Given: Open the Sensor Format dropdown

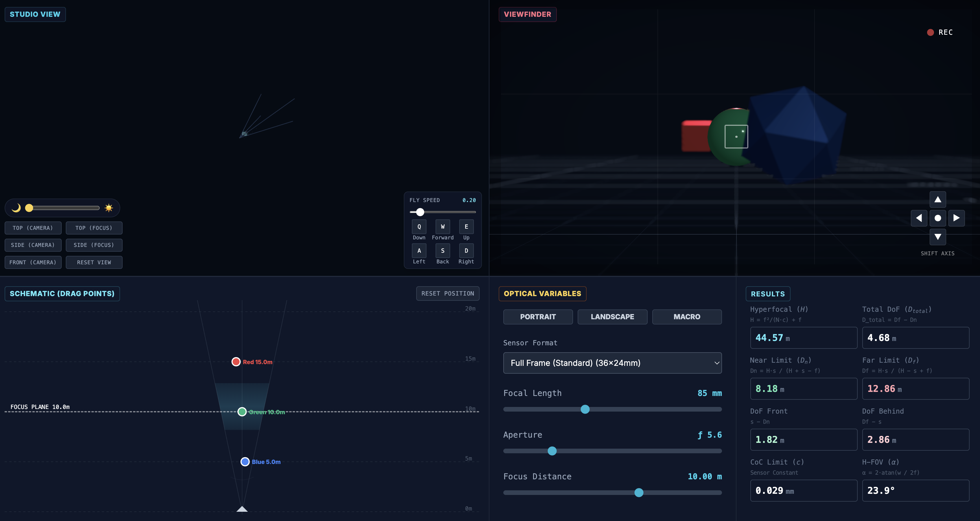Looking at the screenshot, I should pos(612,363).
